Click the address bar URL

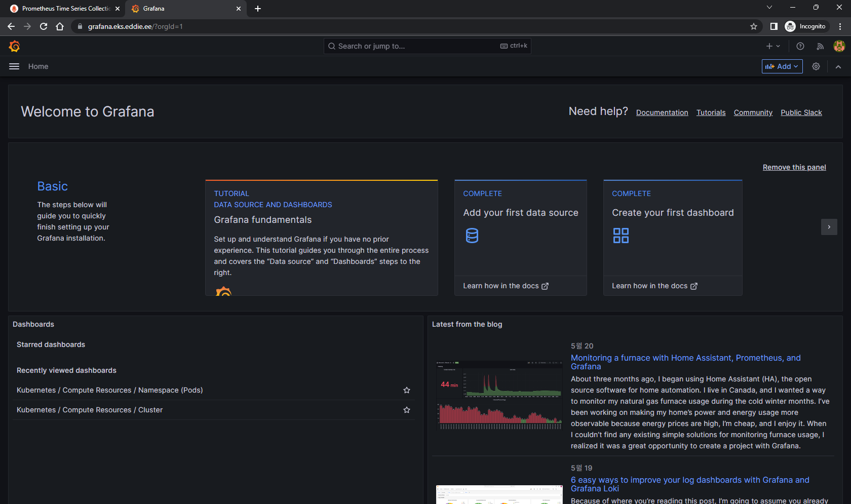(135, 26)
